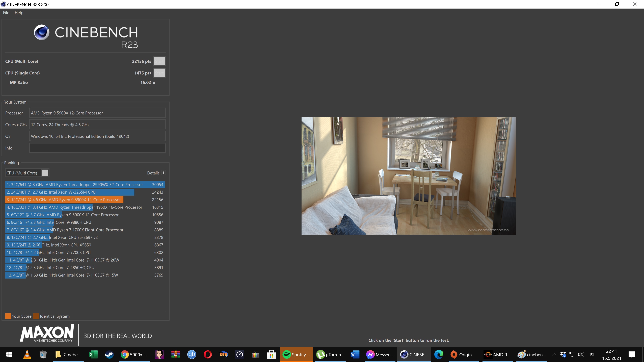Click the orange Your Score swatch

pos(8,316)
